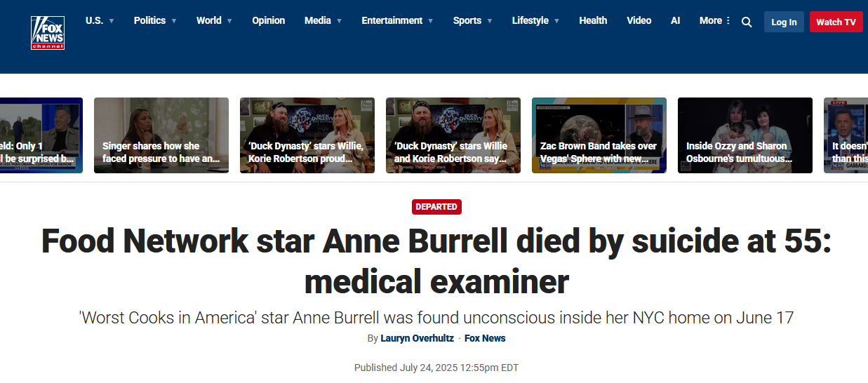The image size is (868, 383).
Task: Go to the Opinion section
Action: (x=269, y=20)
